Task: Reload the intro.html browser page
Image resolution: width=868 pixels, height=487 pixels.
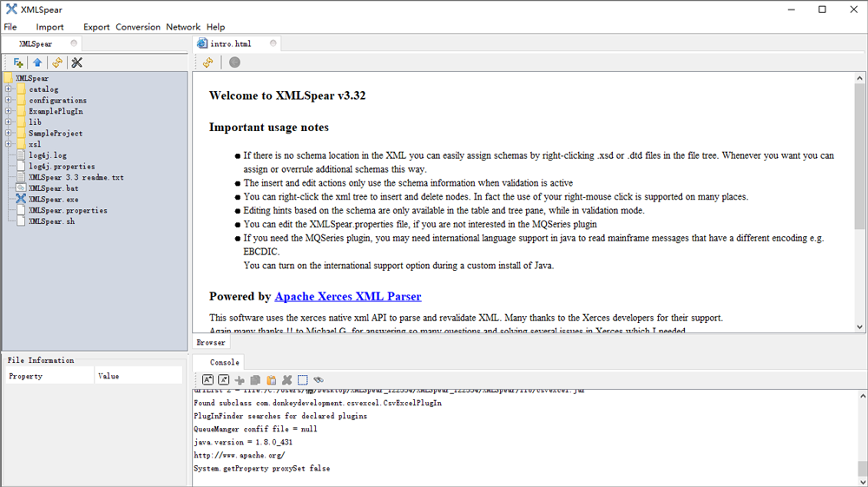Action: coord(208,63)
